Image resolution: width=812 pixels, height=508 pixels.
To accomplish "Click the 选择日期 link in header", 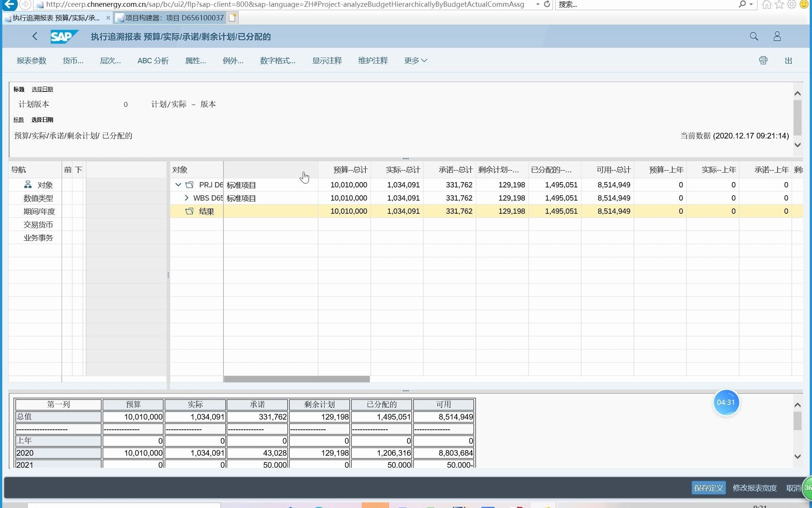I will pos(42,89).
